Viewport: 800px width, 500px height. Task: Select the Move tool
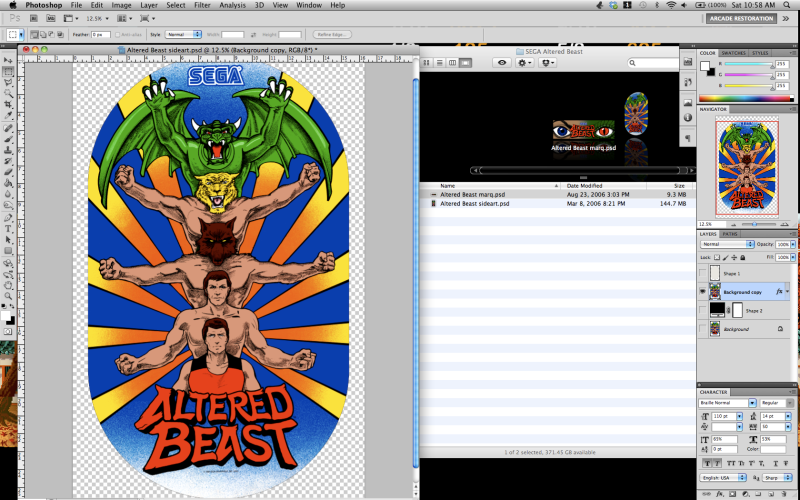[x=8, y=62]
